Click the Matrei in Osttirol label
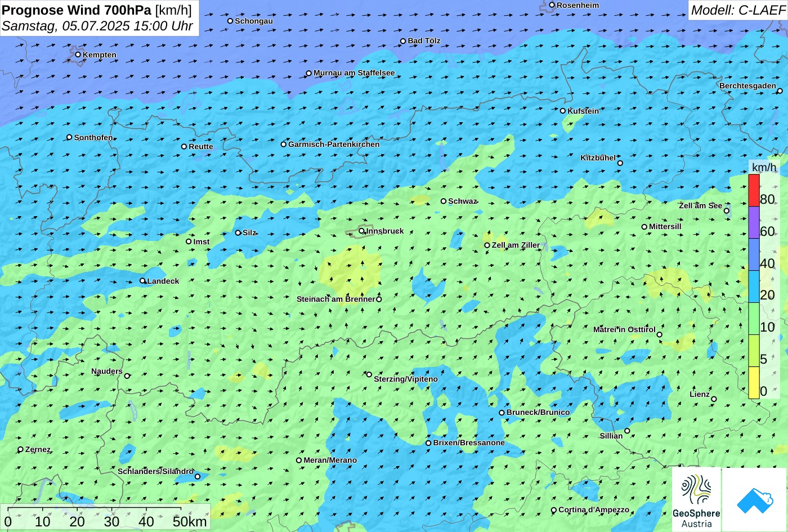788x532 pixels. pyautogui.click(x=624, y=329)
